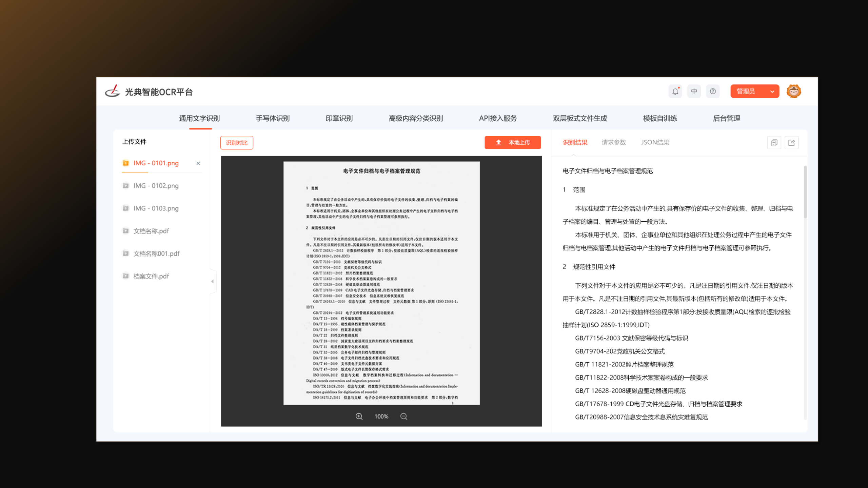Click the notification bell icon
868x488 pixels.
675,91
